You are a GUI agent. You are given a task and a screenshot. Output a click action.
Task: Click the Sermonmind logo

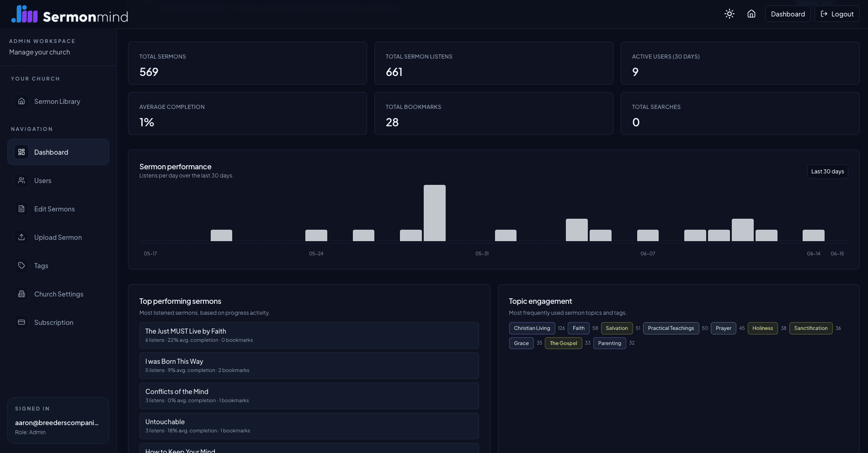[69, 15]
